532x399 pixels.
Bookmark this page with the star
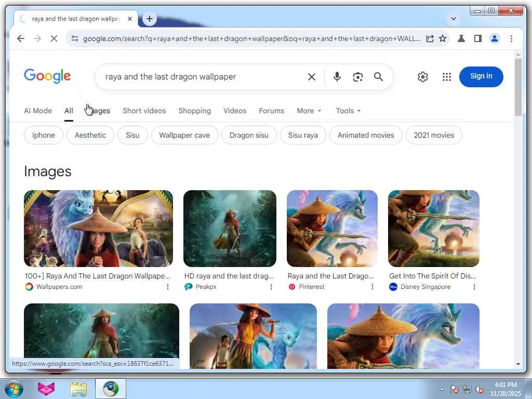[443, 38]
